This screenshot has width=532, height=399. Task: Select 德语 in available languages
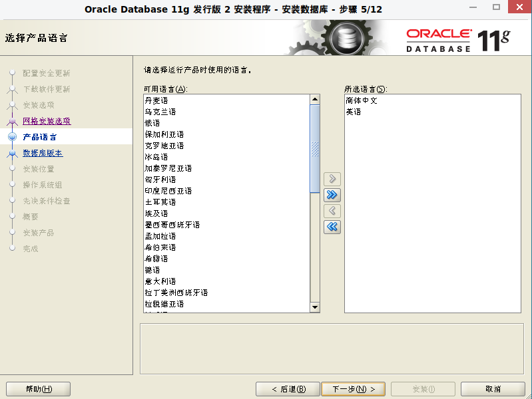click(x=226, y=270)
